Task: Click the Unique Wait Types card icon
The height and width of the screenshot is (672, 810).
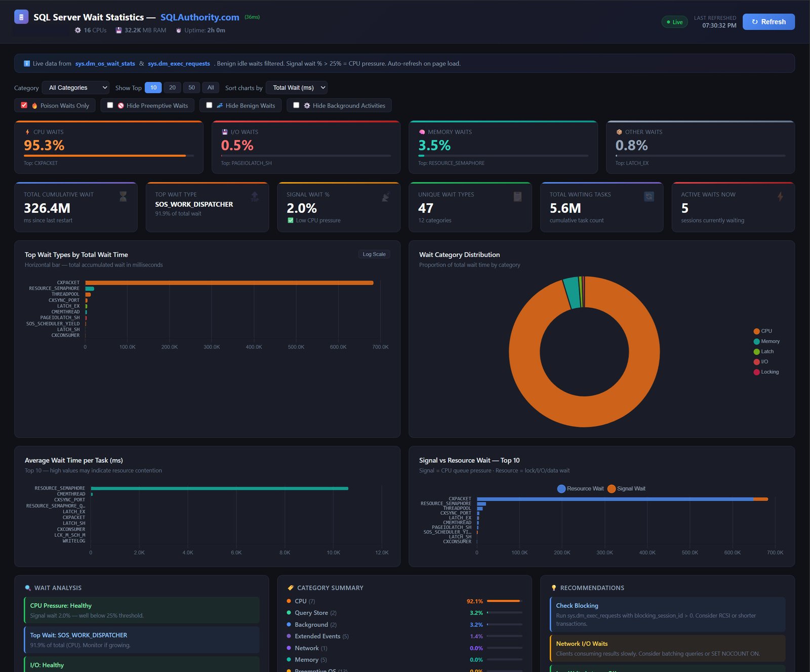Action: (x=517, y=196)
